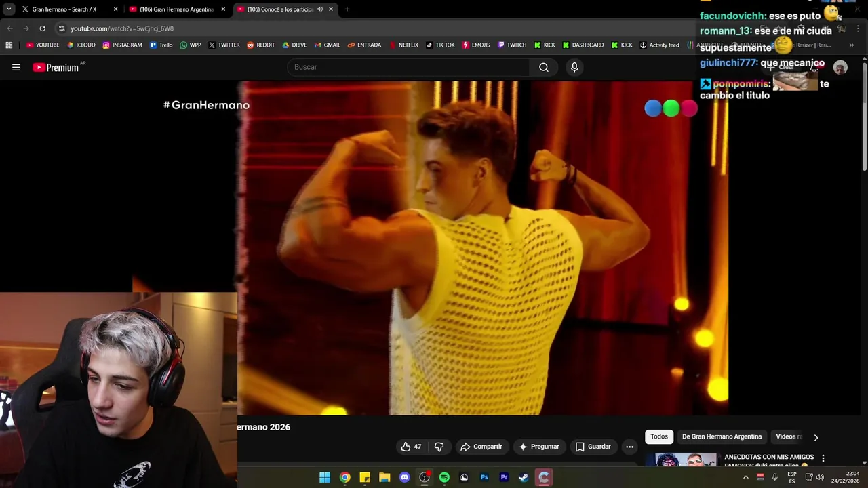Dislike the video with thumbs down
Viewport: 868px width, 488px height.
(x=439, y=447)
